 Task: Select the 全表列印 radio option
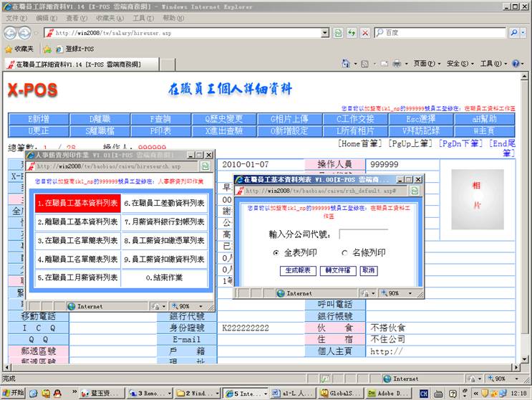276,253
